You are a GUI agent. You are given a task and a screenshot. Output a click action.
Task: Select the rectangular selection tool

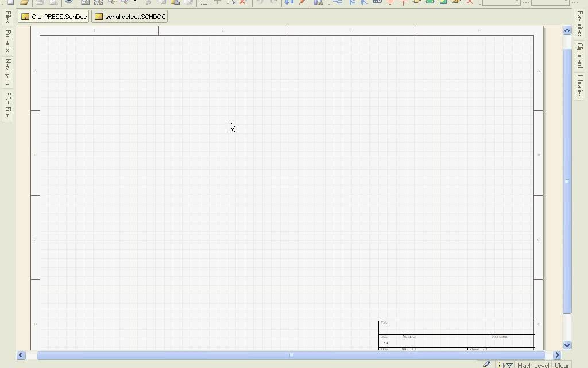tap(204, 3)
